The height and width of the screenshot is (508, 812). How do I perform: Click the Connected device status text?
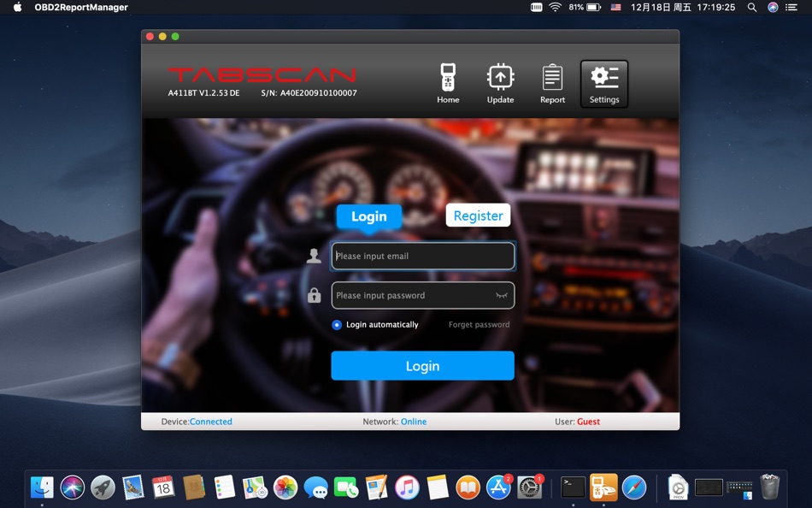click(211, 422)
